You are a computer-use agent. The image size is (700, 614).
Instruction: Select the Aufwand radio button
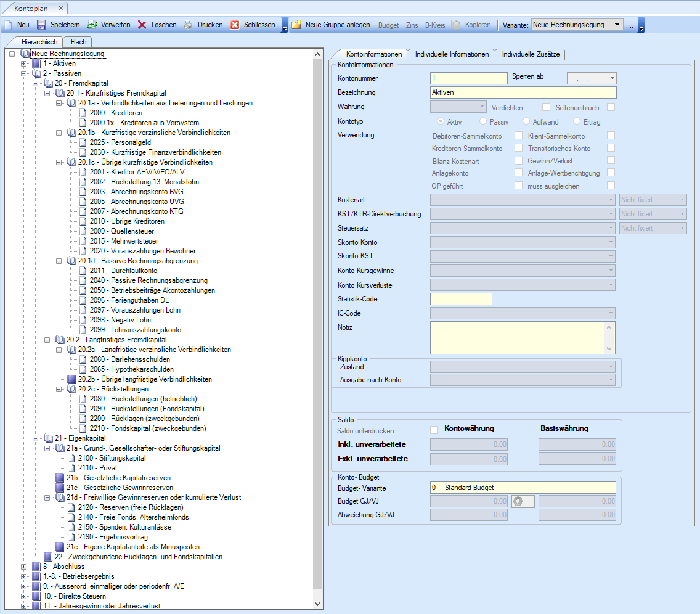coord(526,121)
